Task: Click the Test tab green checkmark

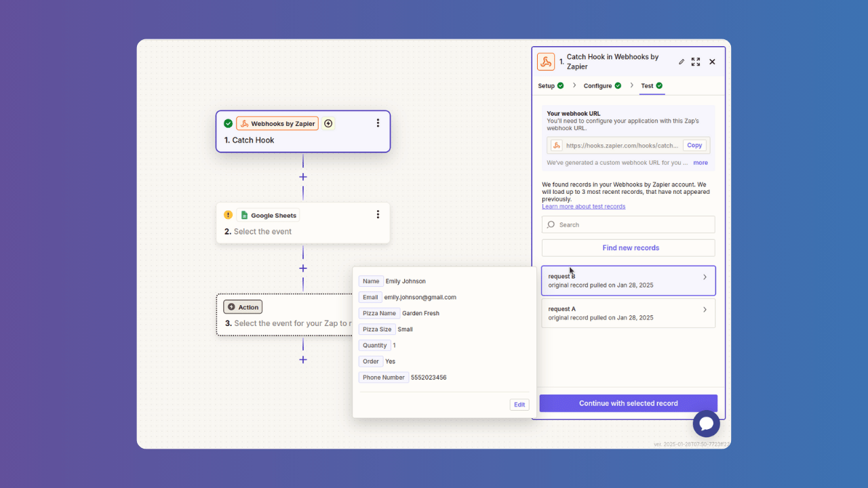Action: (659, 85)
